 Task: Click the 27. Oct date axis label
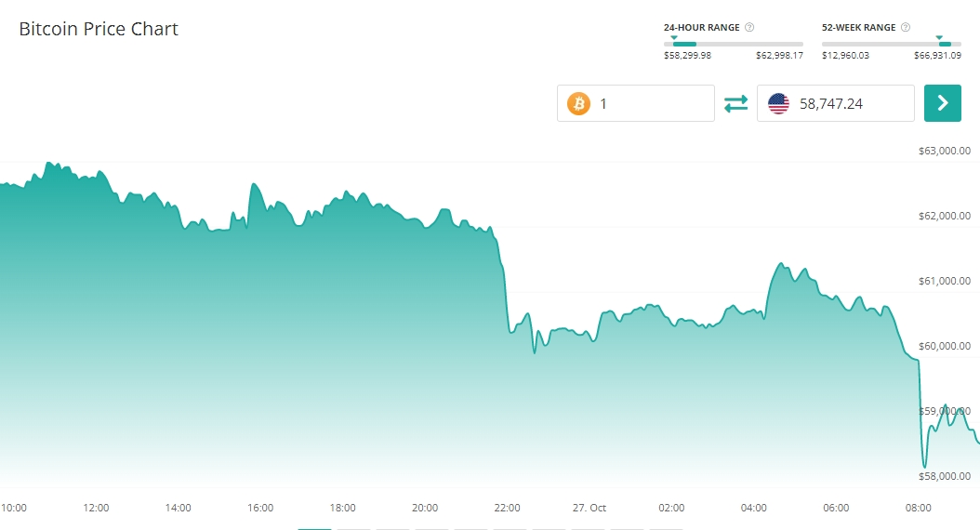589,508
